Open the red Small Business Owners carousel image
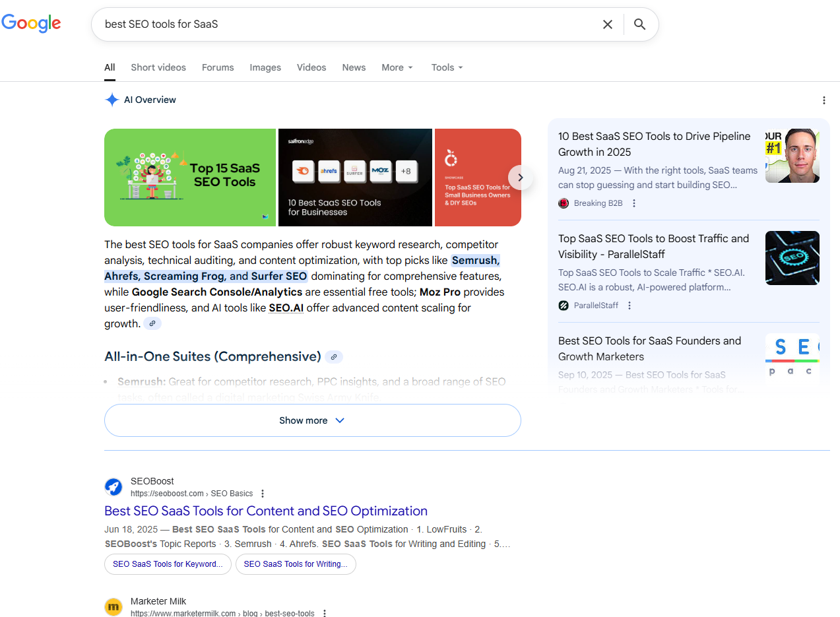The width and height of the screenshot is (840, 617). coord(478,178)
